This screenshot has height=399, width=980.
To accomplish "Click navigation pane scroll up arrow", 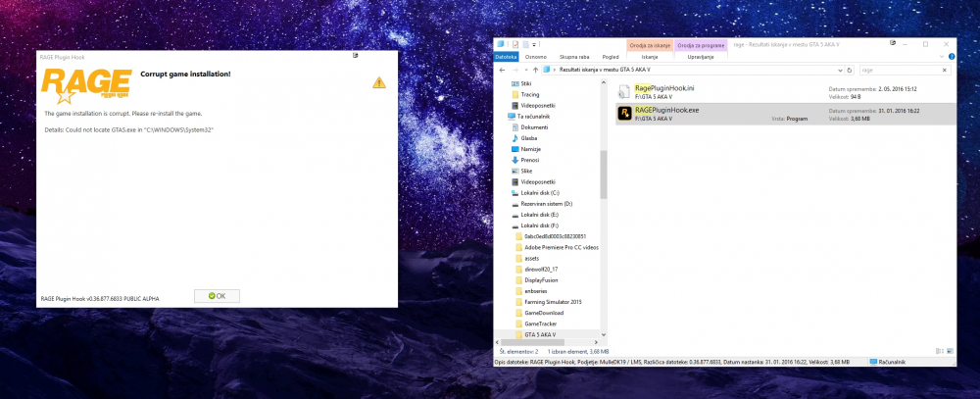I will point(604,82).
